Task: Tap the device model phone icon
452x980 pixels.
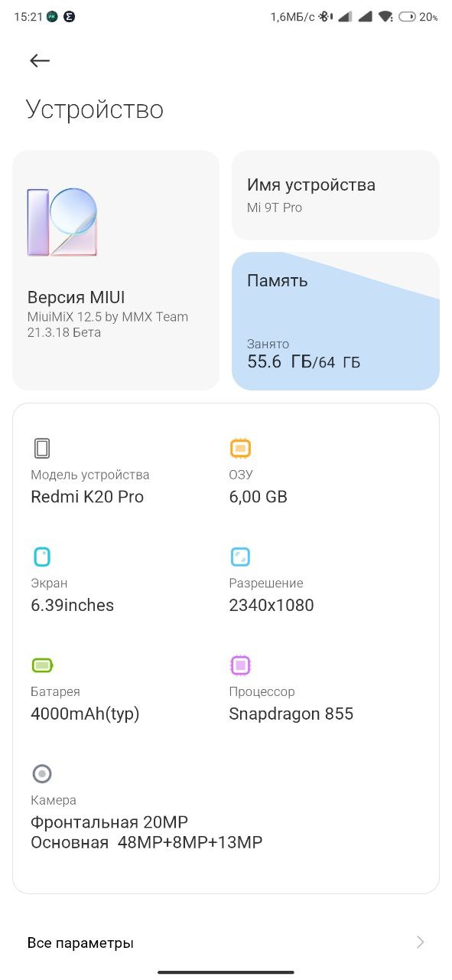Action: pyautogui.click(x=42, y=448)
